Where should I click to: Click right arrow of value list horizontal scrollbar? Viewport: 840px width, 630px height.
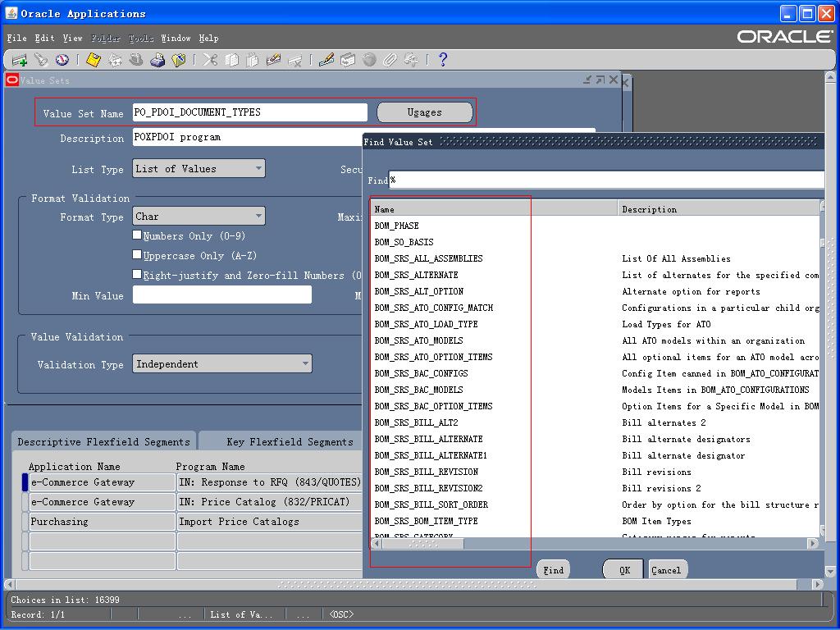pyautogui.click(x=813, y=543)
